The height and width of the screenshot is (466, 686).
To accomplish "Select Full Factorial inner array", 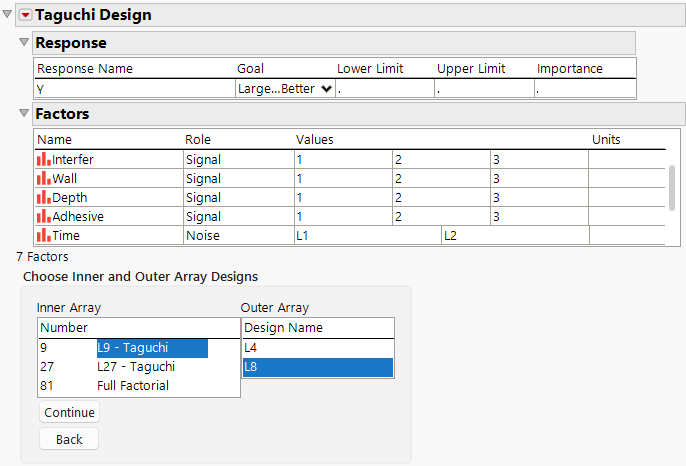I will coord(133,385).
